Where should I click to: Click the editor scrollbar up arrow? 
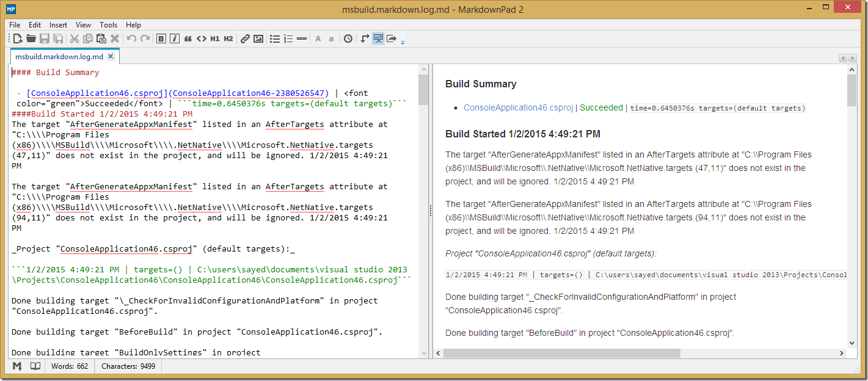click(x=423, y=70)
